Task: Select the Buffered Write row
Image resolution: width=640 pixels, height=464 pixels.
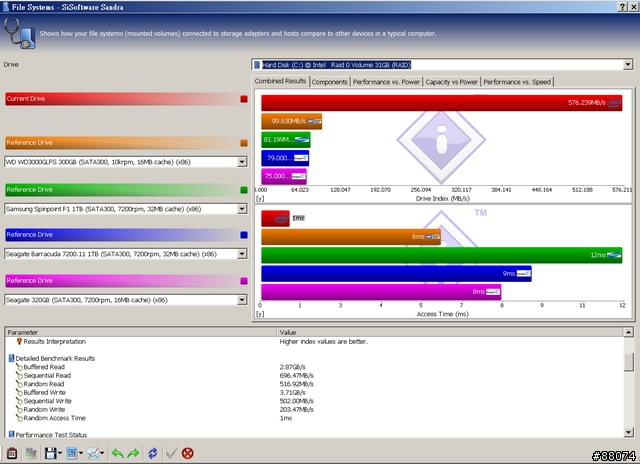Action: click(x=314, y=393)
